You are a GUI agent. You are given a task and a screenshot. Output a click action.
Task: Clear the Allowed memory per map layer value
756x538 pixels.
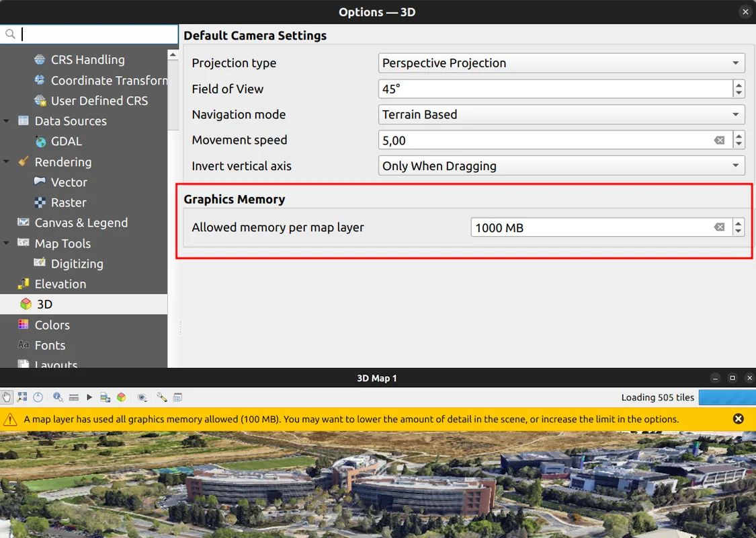tap(719, 227)
